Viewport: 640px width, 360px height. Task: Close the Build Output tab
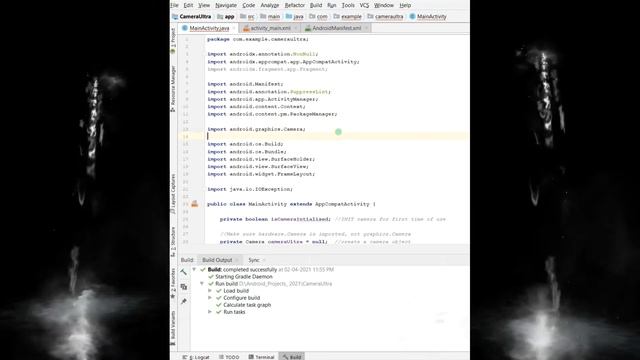tap(236, 260)
